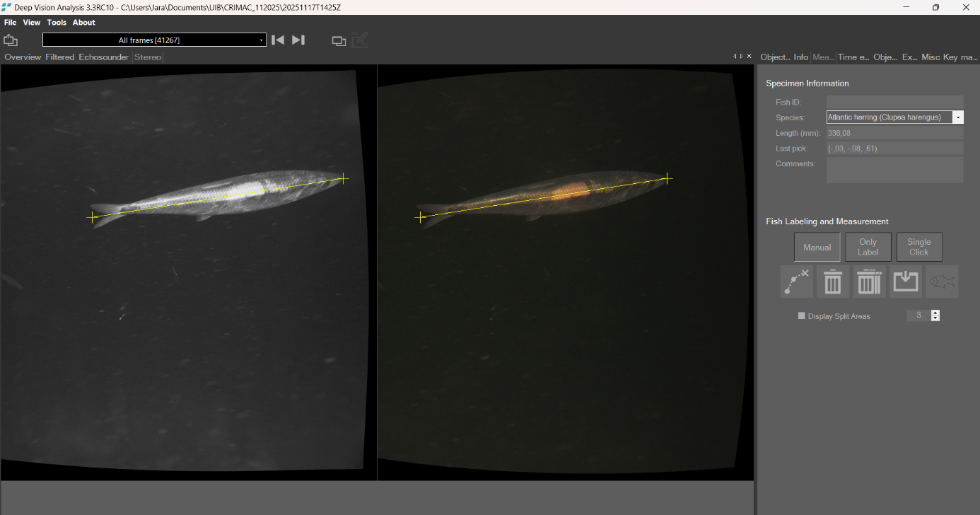This screenshot has width=980, height=515.
Task: Click the delete all measurements trash icon
Action: [869, 282]
